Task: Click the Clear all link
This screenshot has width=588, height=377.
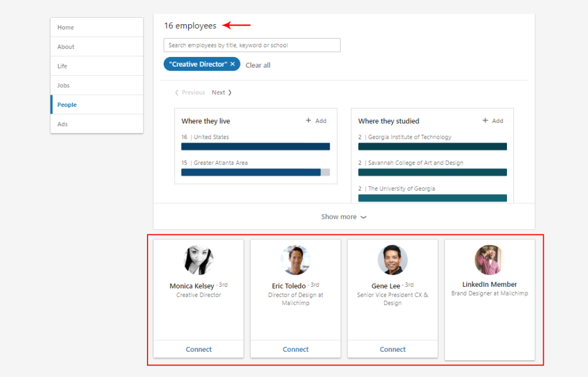Action: pyautogui.click(x=258, y=65)
